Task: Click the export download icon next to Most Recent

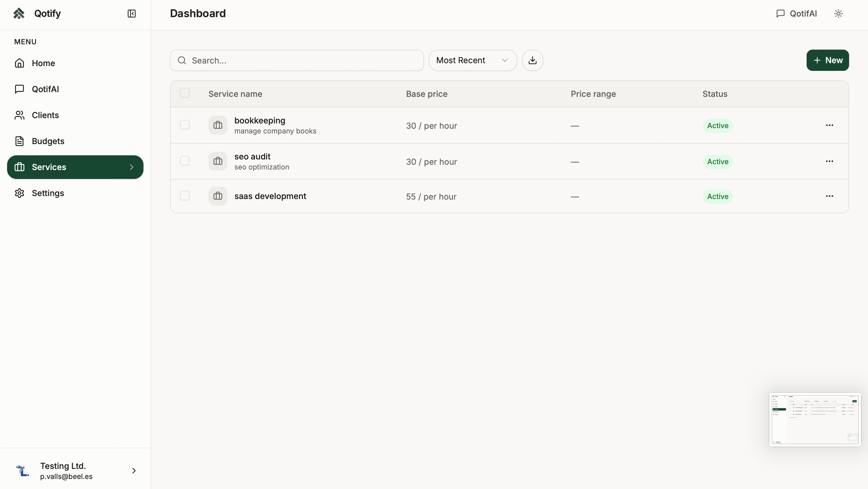Action: pyautogui.click(x=532, y=60)
